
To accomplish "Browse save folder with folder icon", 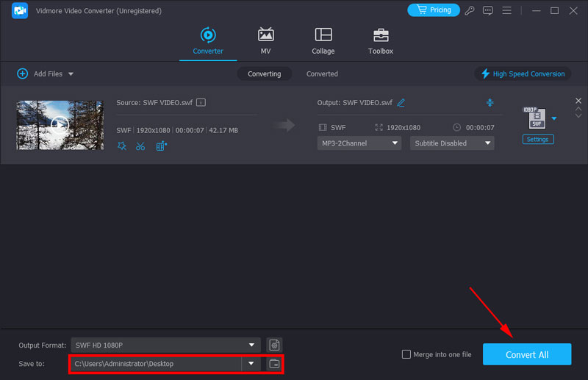I will (274, 364).
